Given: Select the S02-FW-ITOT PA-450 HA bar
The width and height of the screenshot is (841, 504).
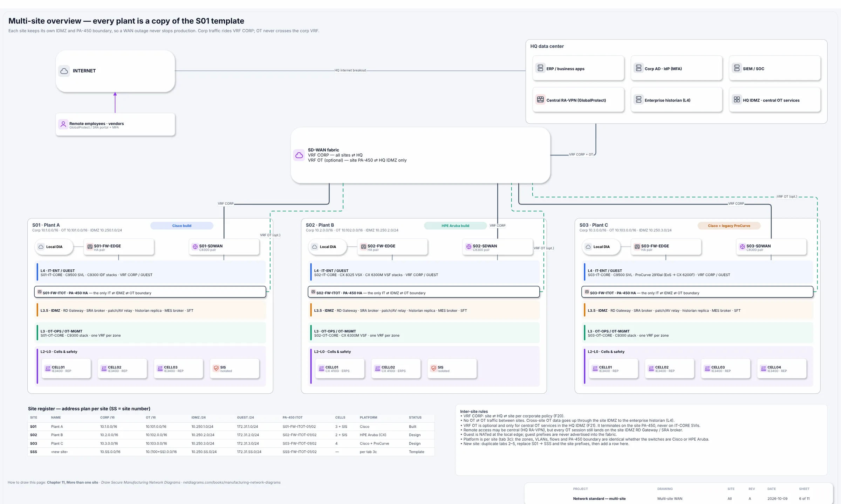Looking at the screenshot, I should 424,292.
